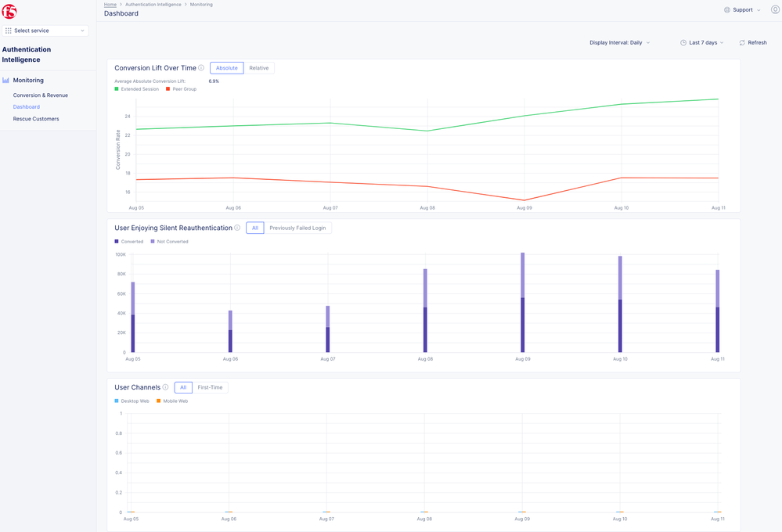Expand the Display Interval Daily dropdown
The width and height of the screenshot is (782, 532).
pos(619,43)
